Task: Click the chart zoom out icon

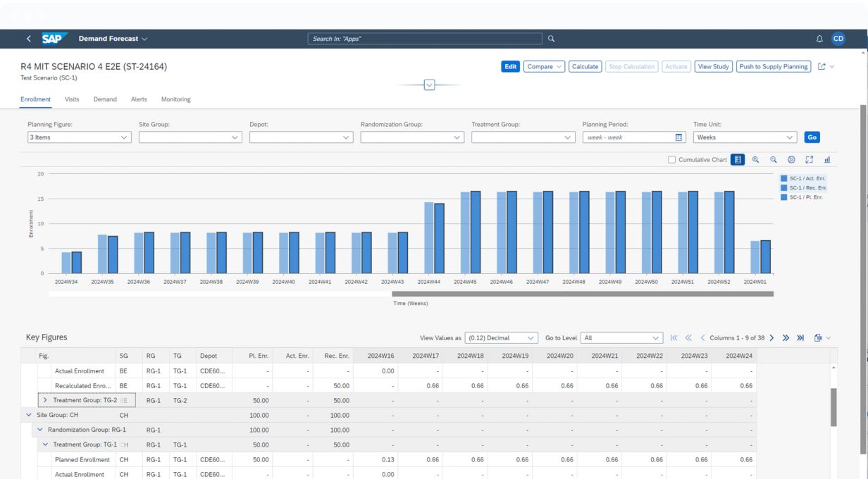Action: (x=773, y=160)
